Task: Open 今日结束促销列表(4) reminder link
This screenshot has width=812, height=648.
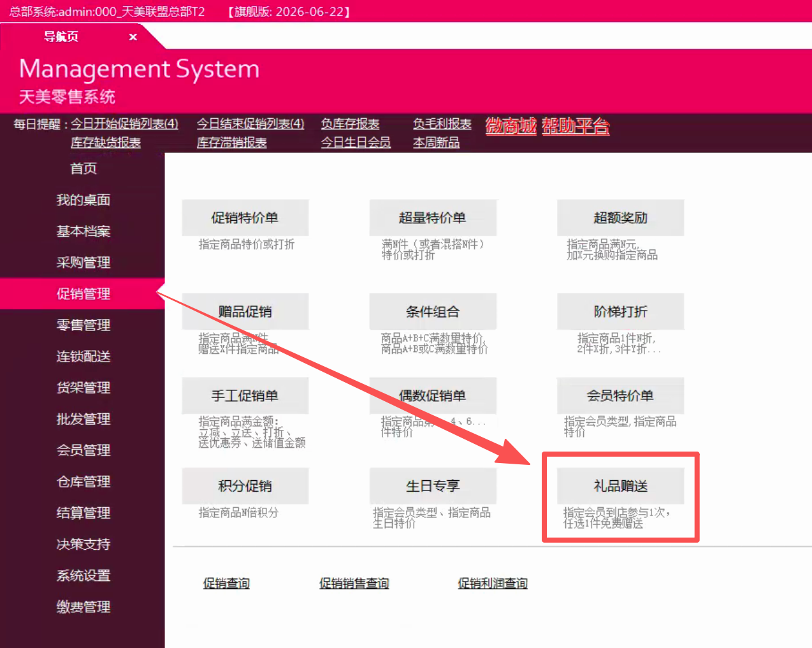Action: pyautogui.click(x=250, y=124)
